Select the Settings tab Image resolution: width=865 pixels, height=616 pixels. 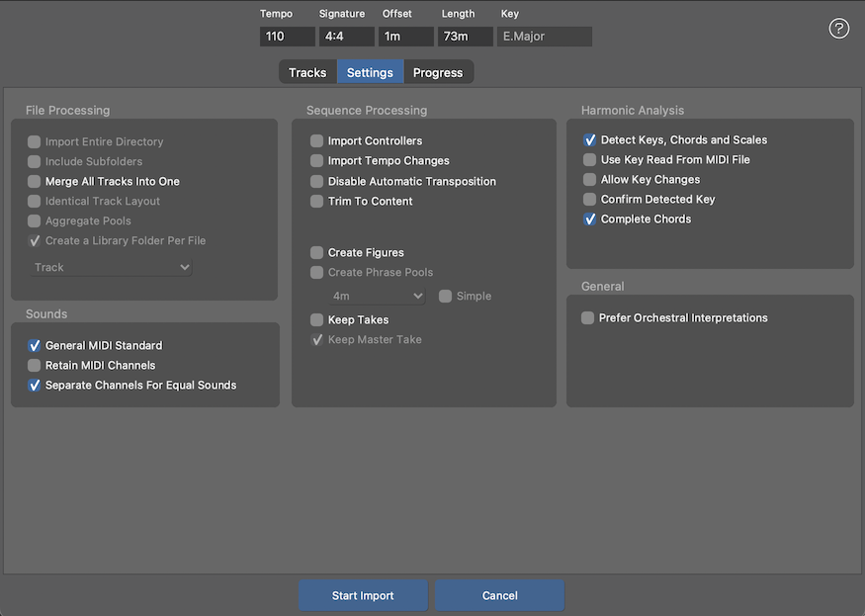(370, 72)
